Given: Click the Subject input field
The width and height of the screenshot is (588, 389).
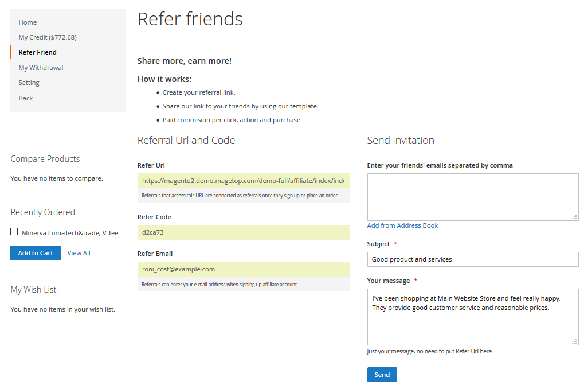Looking at the screenshot, I should point(472,259).
